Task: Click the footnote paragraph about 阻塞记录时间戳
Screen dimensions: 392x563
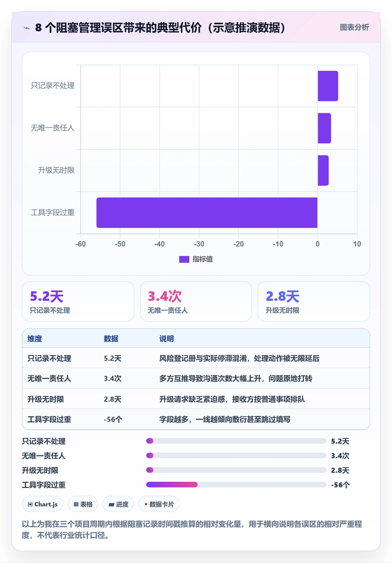Action: point(192,529)
